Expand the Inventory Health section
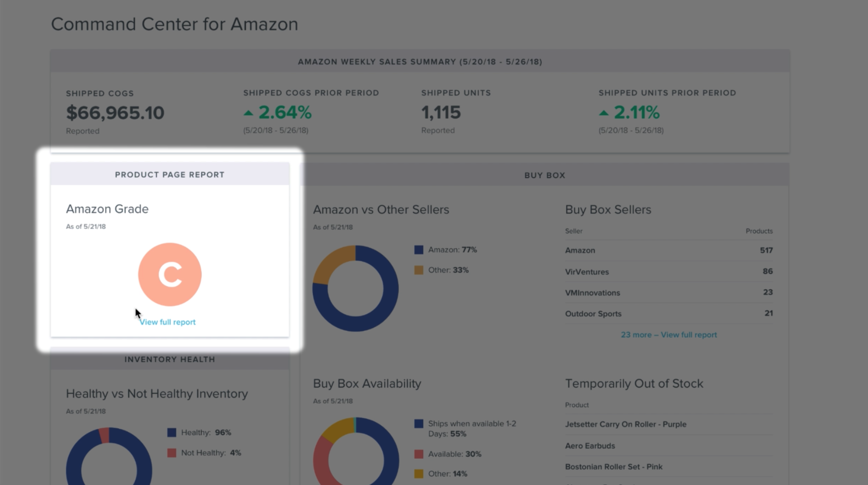Viewport: 868px width, 485px height. (x=169, y=359)
